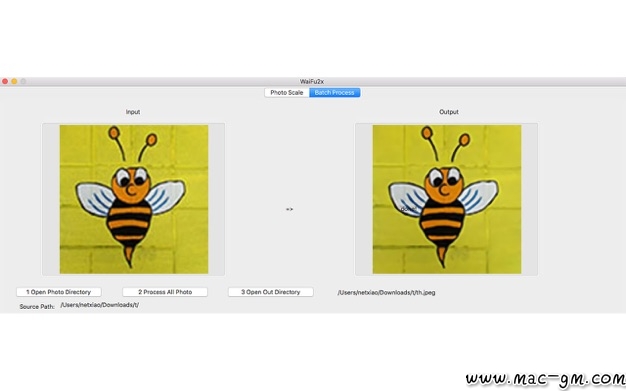This screenshot has width=626, height=391.
Task: Click the gray disabled zoom window button
Action: pos(23,81)
